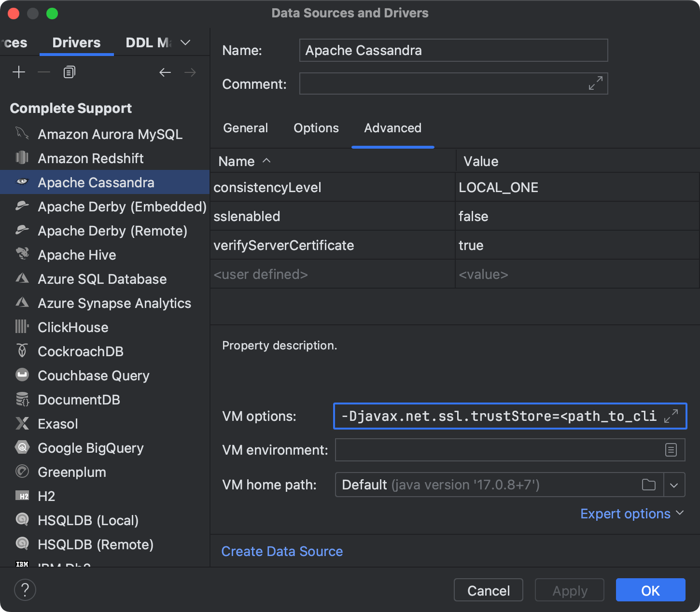Open the VM home path dropdown arrow

coord(674,485)
